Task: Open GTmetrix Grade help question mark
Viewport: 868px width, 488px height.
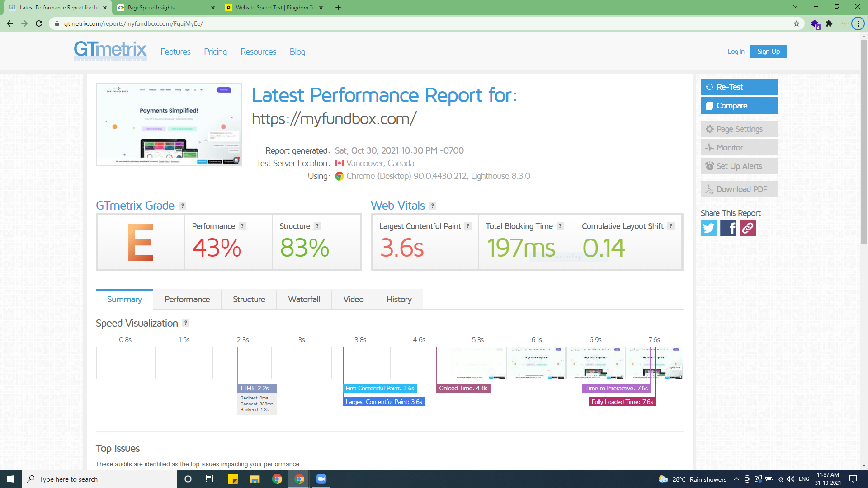Action: [183, 206]
